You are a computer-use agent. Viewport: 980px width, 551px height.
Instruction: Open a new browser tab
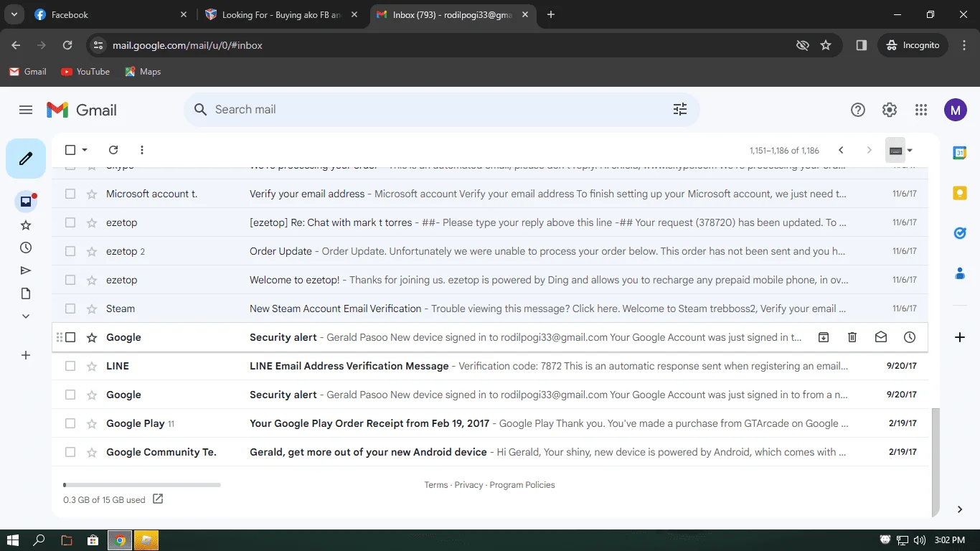pos(551,14)
